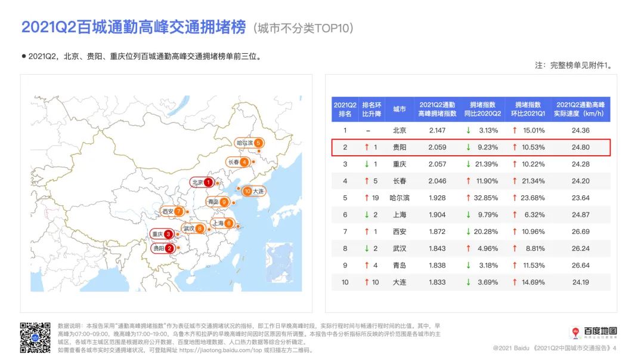Click the speed value 26.69

pos(580,232)
